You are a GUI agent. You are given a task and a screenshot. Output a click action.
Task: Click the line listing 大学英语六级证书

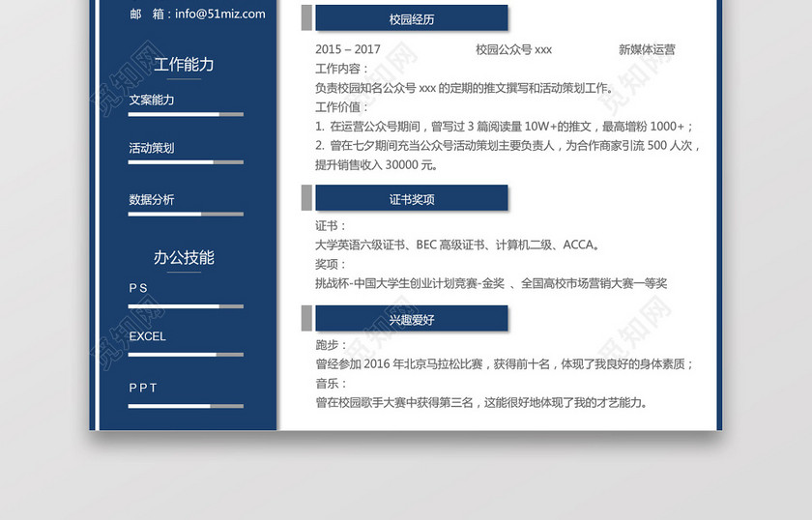pos(458,245)
